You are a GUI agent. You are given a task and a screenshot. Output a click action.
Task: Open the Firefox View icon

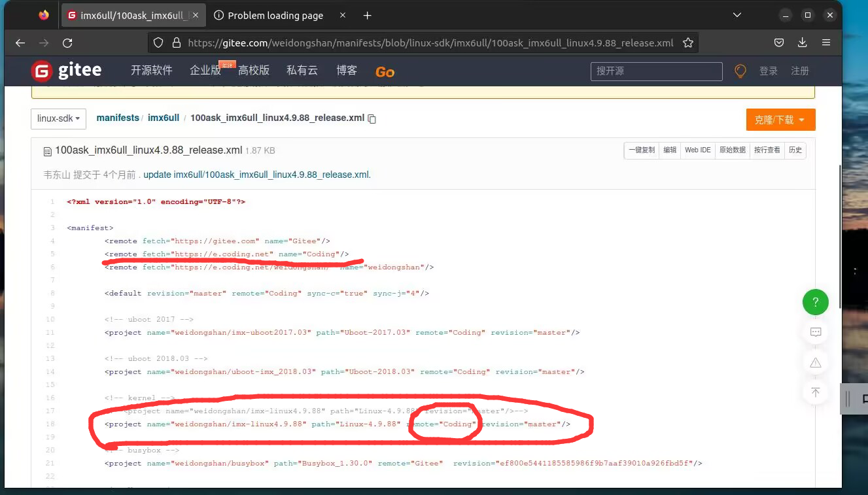[44, 15]
